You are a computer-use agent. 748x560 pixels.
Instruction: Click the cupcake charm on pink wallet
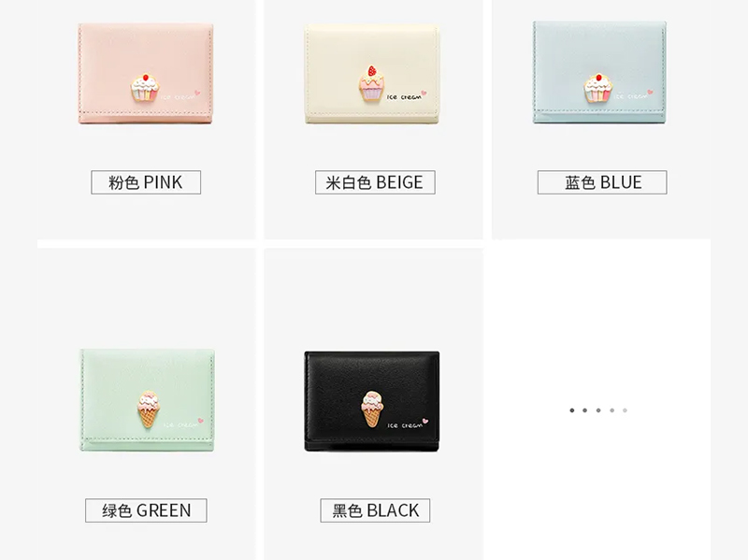click(146, 88)
